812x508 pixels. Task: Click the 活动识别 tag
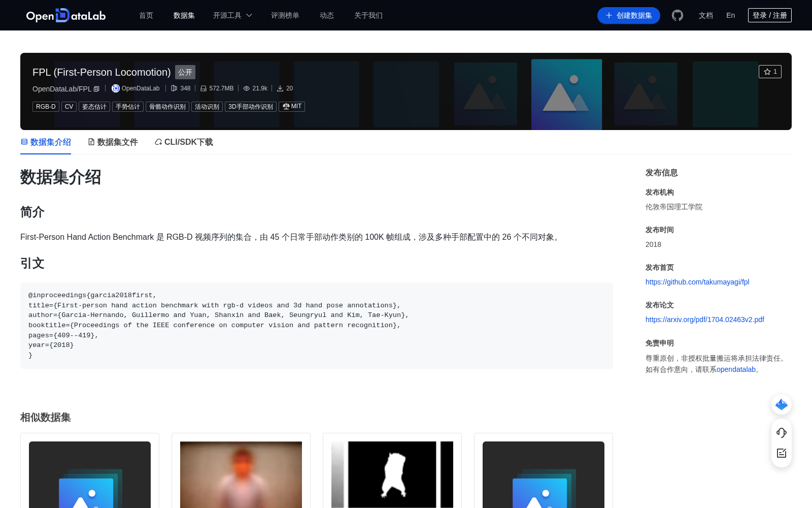coord(207,107)
